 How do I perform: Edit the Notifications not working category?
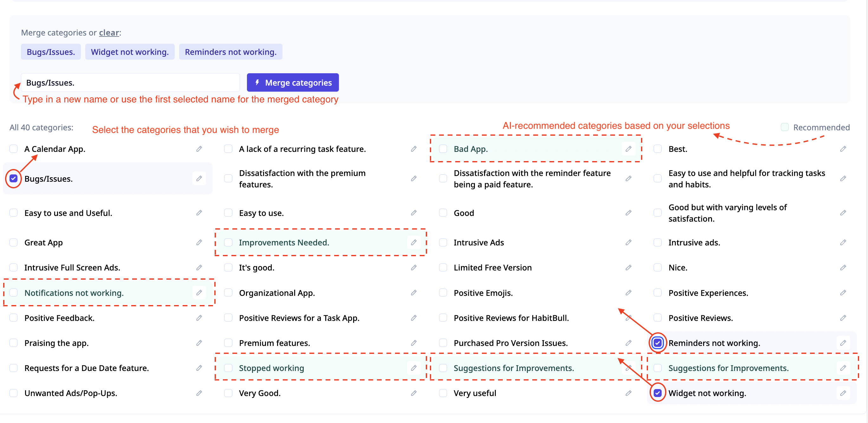point(199,293)
